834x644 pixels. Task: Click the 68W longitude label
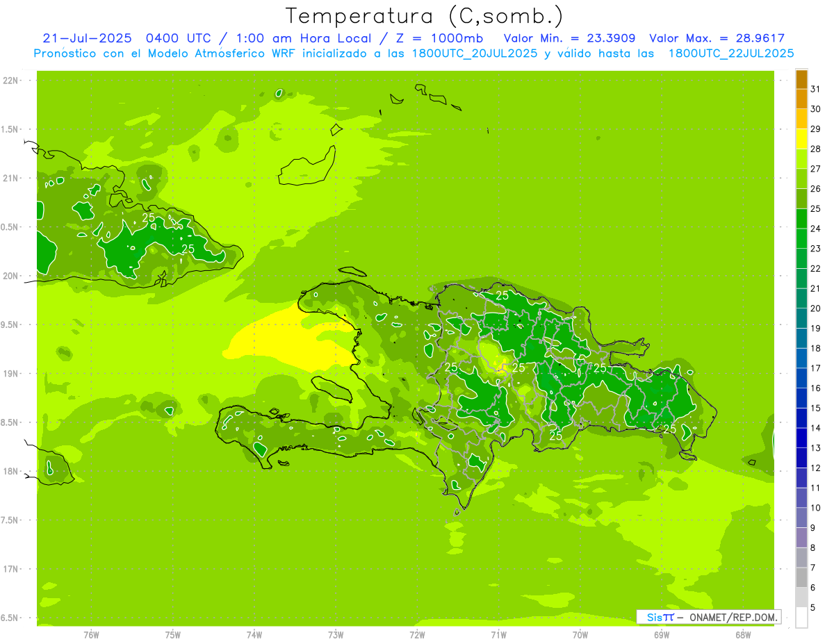(743, 634)
